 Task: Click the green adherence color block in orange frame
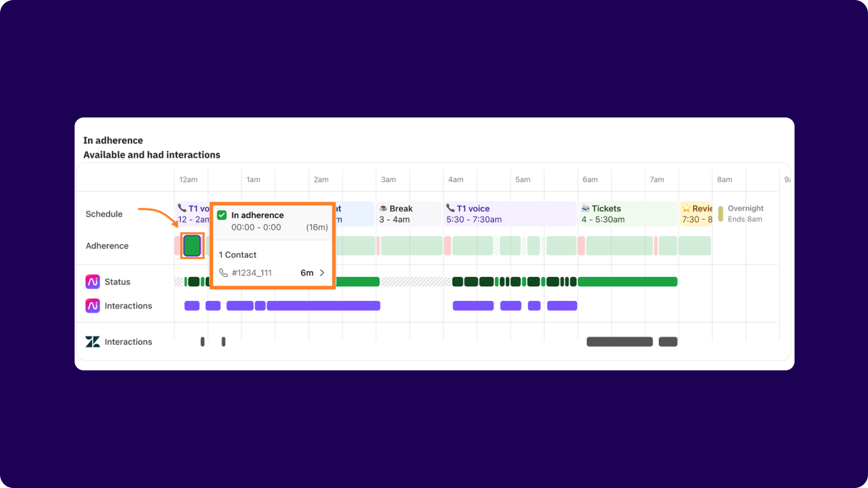click(x=192, y=246)
